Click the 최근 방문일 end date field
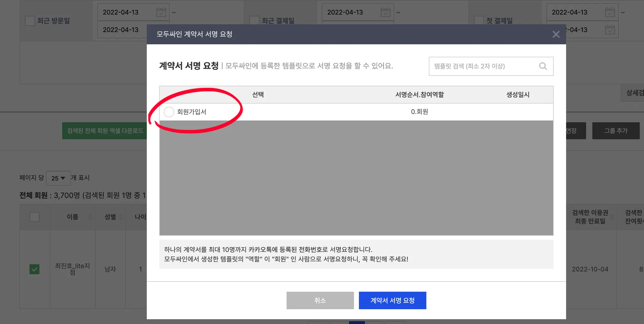 tap(123, 30)
